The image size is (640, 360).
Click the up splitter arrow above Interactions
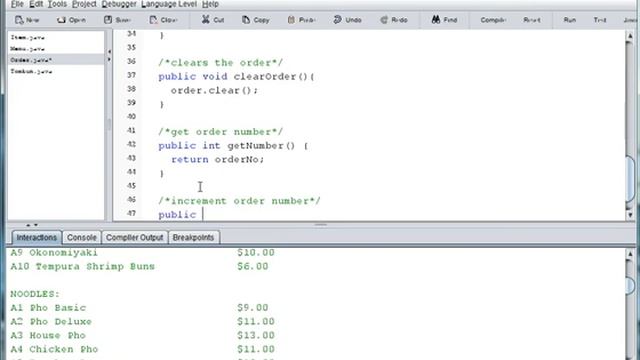coord(28,225)
